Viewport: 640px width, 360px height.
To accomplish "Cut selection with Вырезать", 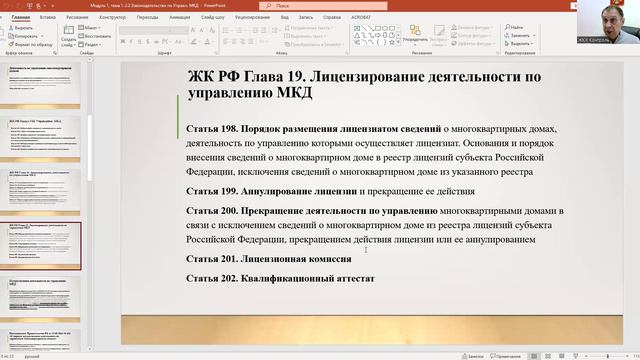I will tap(21, 28).
